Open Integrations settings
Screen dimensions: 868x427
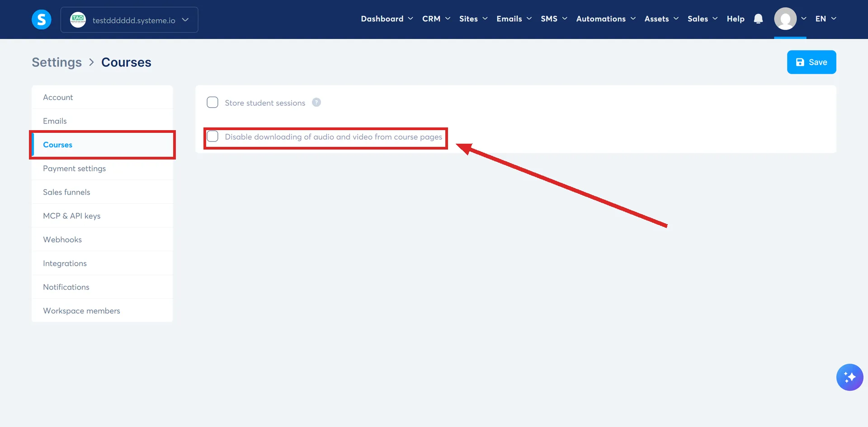tap(102, 263)
